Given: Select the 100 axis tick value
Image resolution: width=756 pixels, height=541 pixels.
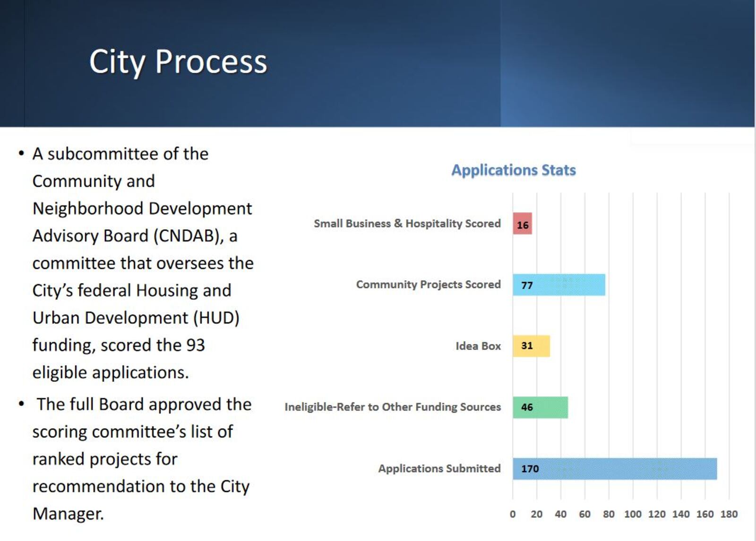Looking at the screenshot, I should coord(632,514).
